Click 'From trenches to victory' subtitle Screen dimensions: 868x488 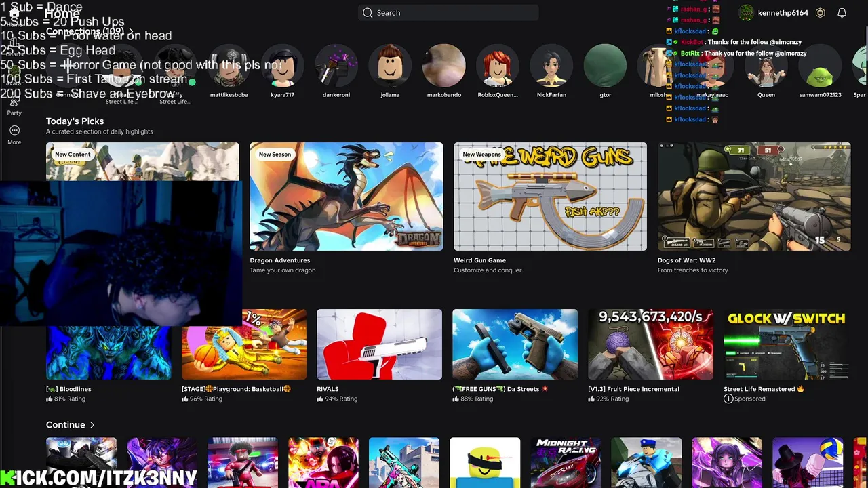tap(692, 270)
